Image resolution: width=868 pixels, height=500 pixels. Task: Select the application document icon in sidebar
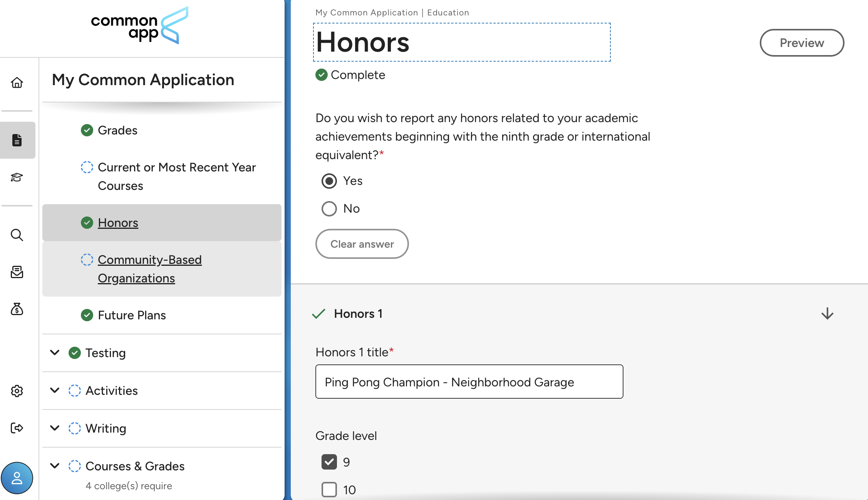point(17,140)
